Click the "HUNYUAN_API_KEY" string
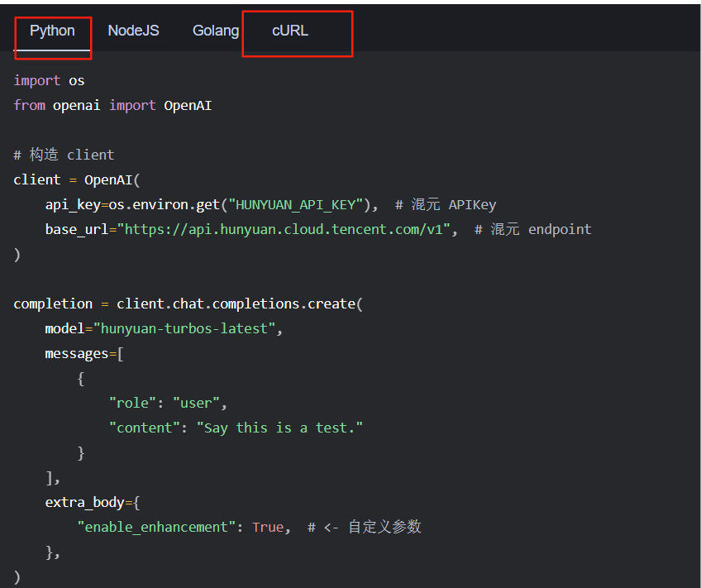This screenshot has height=588, width=701. tap(295, 205)
